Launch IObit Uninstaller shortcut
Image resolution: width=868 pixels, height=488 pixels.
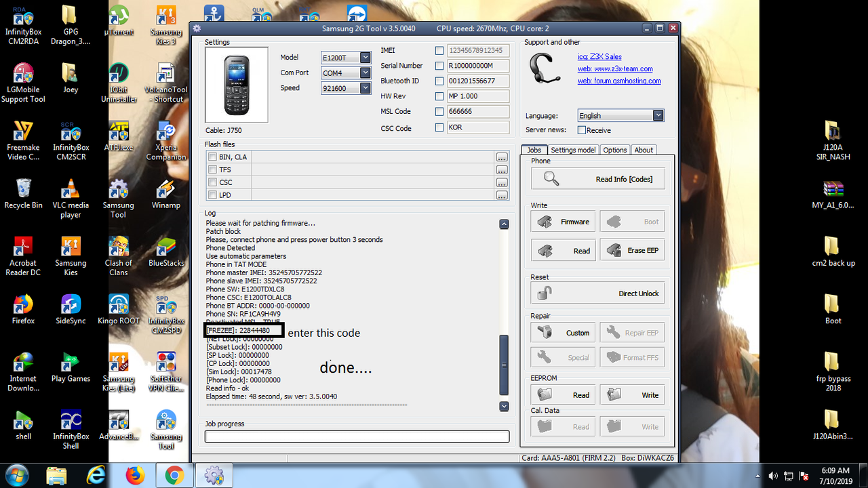[x=119, y=83]
